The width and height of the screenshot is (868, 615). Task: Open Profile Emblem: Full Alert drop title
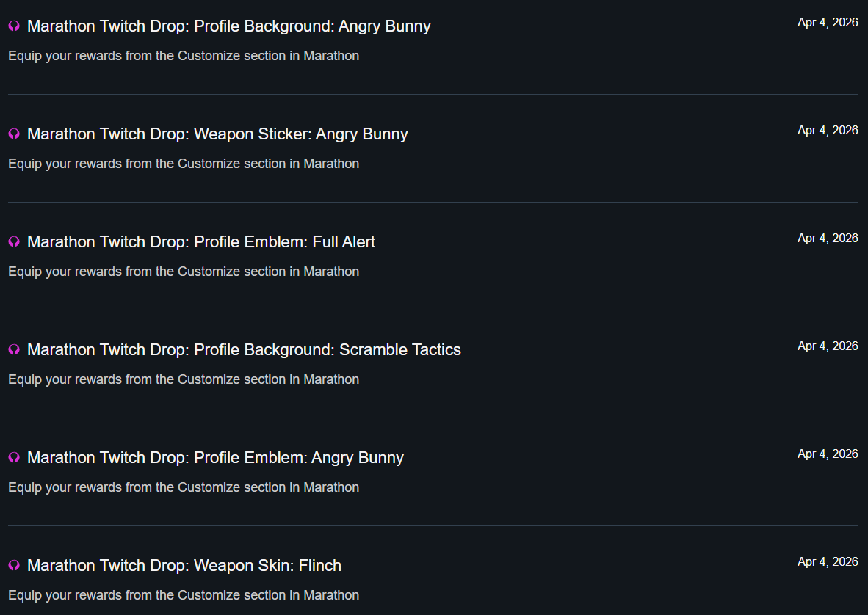201,242
